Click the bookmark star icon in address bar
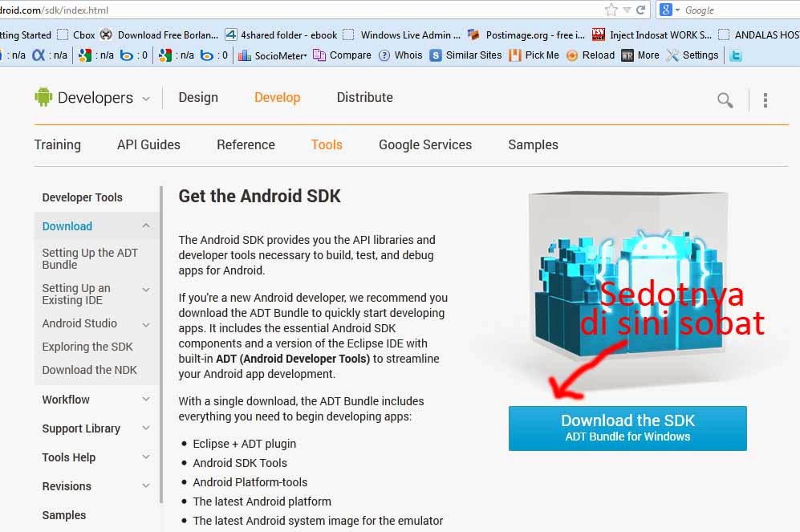 [x=611, y=10]
